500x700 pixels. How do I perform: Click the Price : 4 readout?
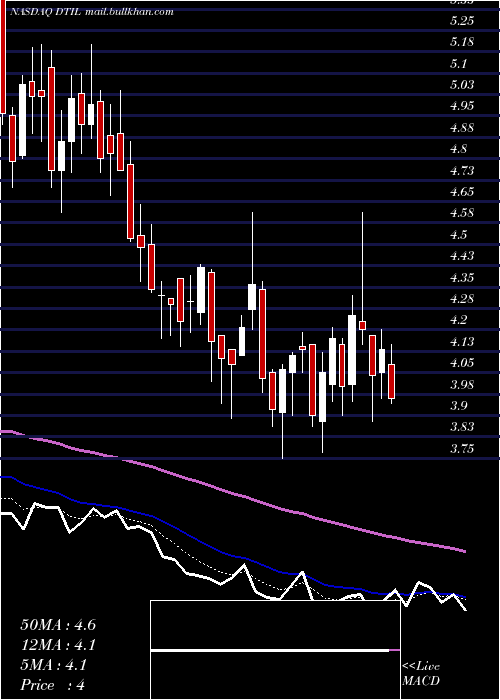(53, 685)
